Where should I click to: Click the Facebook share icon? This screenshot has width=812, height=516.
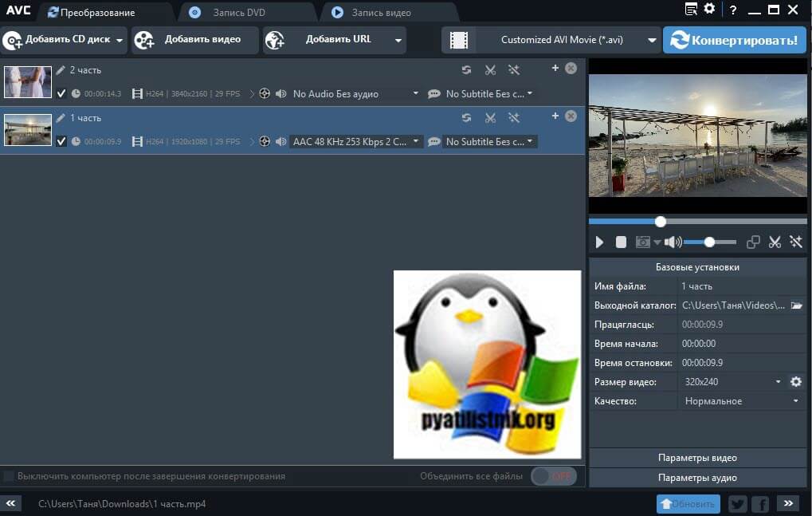pos(760,504)
